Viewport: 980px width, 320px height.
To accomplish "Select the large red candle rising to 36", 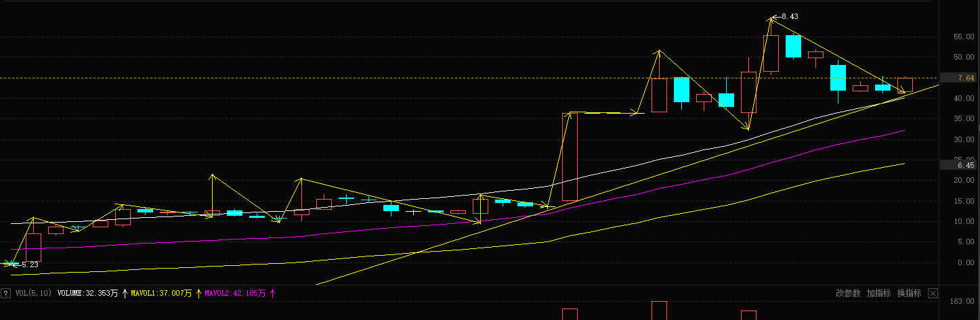I will click(570, 157).
